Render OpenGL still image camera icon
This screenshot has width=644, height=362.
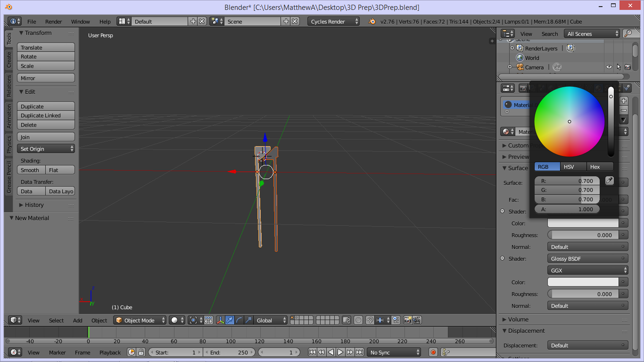408,320
